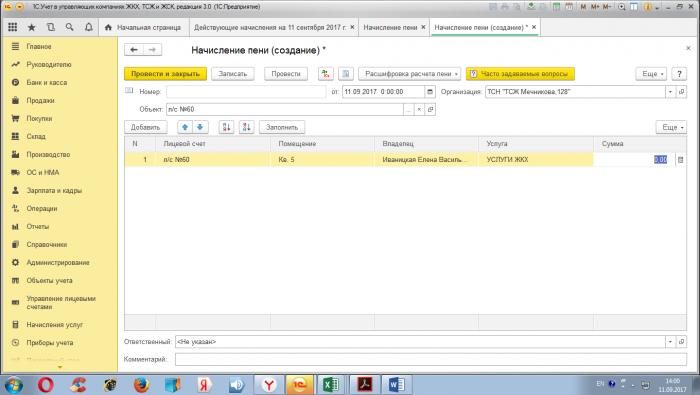
Task: Open Favorites star icon
Action: tap(32, 27)
